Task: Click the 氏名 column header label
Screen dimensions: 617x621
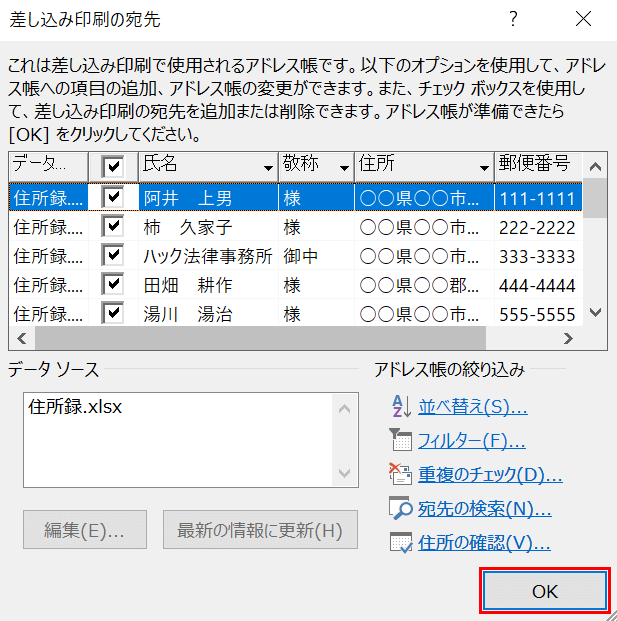Action: click(x=160, y=163)
